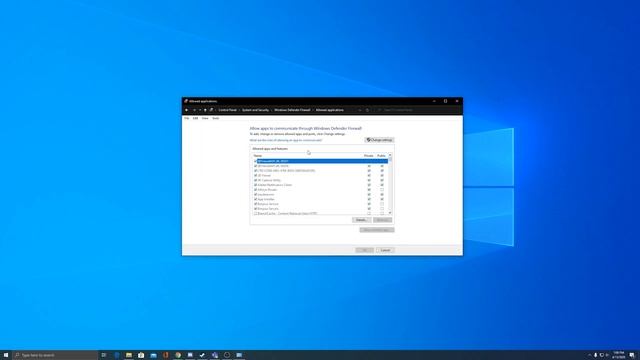Viewport: 640px width, 360px height.
Task: Click the Details... button
Action: (x=361, y=220)
